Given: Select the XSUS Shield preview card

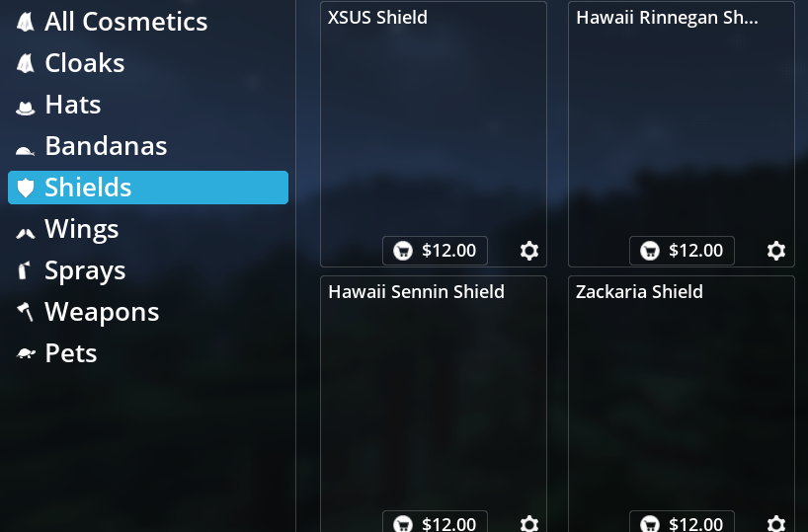Looking at the screenshot, I should tap(434, 134).
